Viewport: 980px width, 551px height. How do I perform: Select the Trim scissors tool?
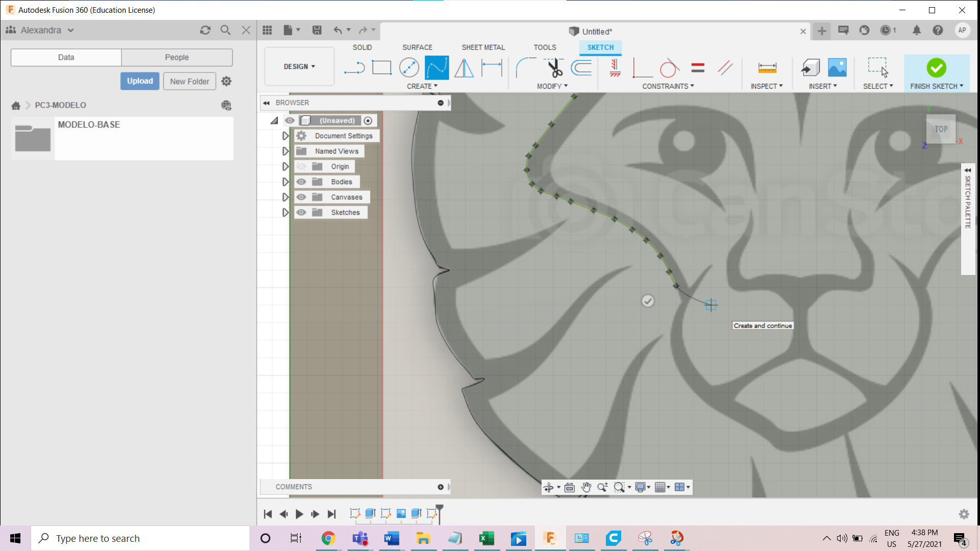pyautogui.click(x=554, y=67)
